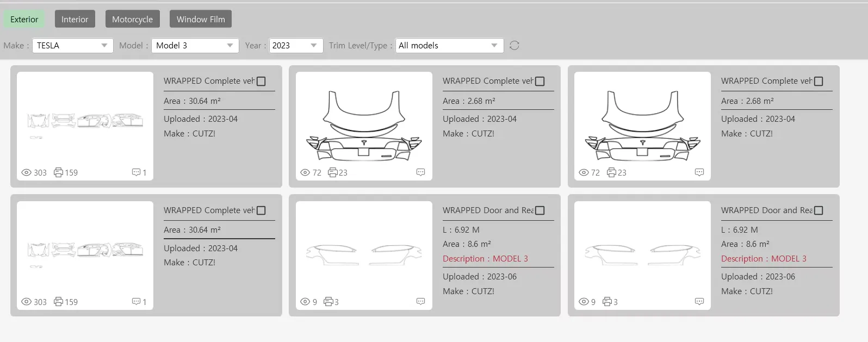Open the top-left full vehicle pattern thumbnail
The height and width of the screenshot is (342, 868).
pyautogui.click(x=85, y=126)
